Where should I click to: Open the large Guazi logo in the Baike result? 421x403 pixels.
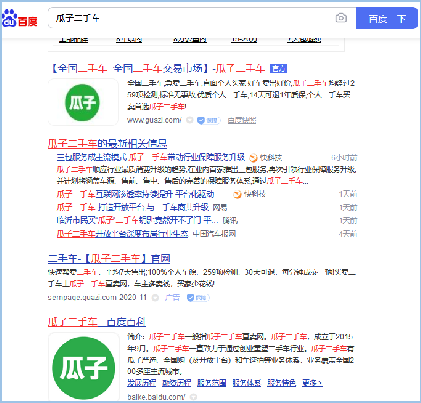[84, 368]
